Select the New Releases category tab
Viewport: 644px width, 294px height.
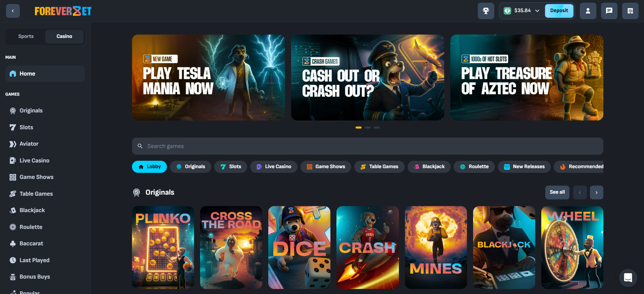click(524, 167)
